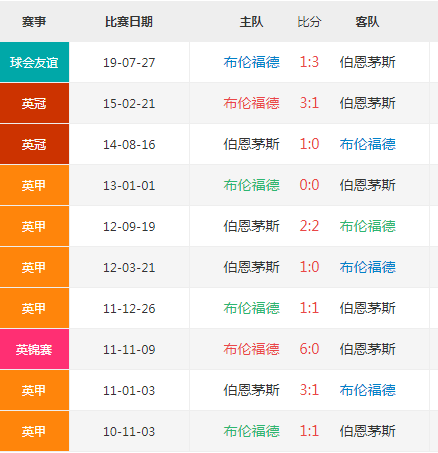The height and width of the screenshot is (453, 438).
Task: Click the 比赛日期 column header
Action: (129, 22)
